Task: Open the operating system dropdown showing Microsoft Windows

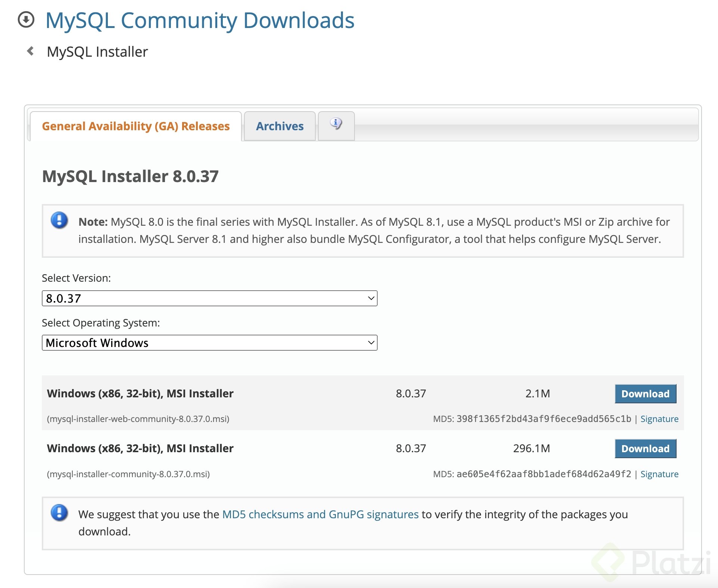Action: pos(210,343)
